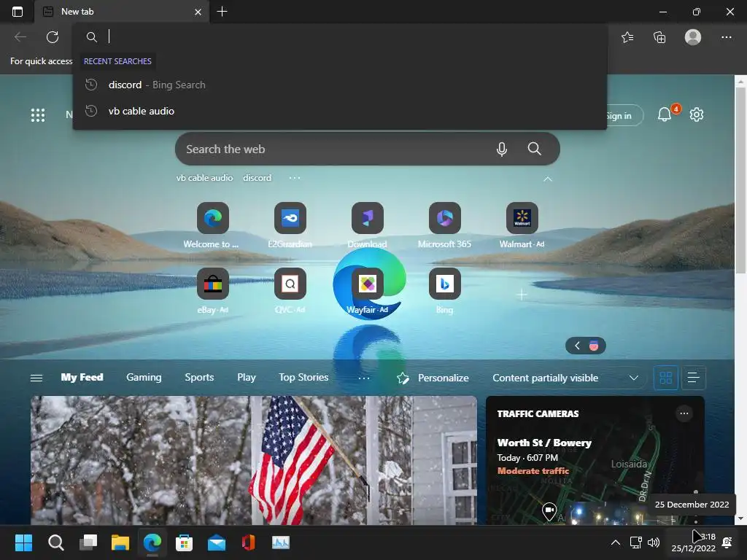This screenshot has width=747, height=560.
Task: Open File Explorer from taskbar
Action: coord(120,542)
